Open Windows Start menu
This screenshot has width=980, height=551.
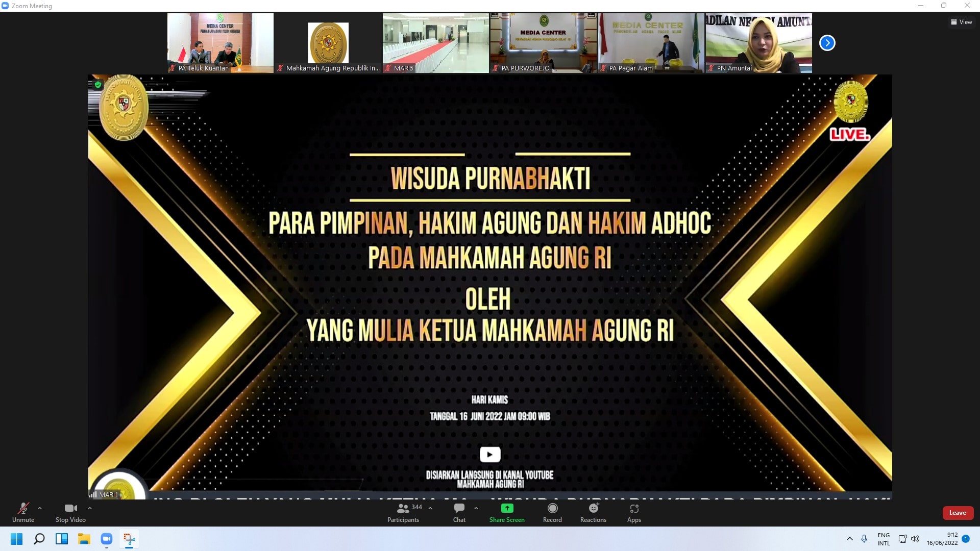pyautogui.click(x=16, y=539)
